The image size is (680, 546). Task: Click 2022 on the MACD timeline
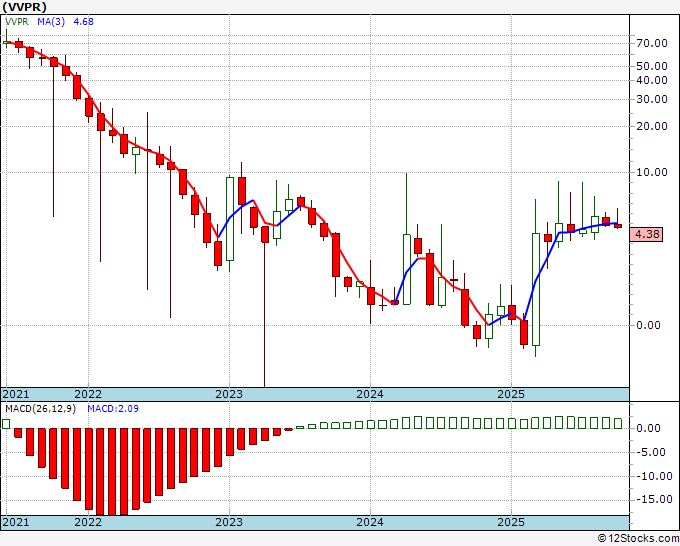88,522
